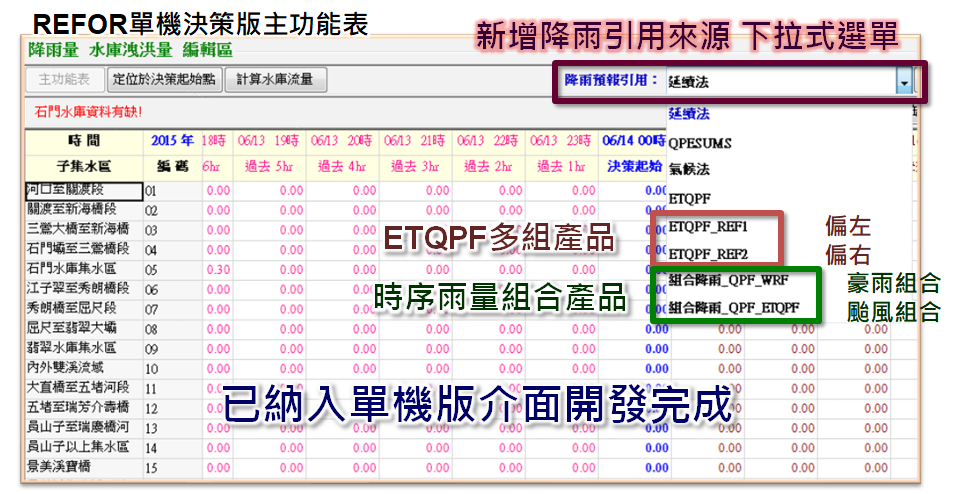Select the 翡翠水庫集水區 row
This screenshot has height=494, width=957.
pos(84,349)
